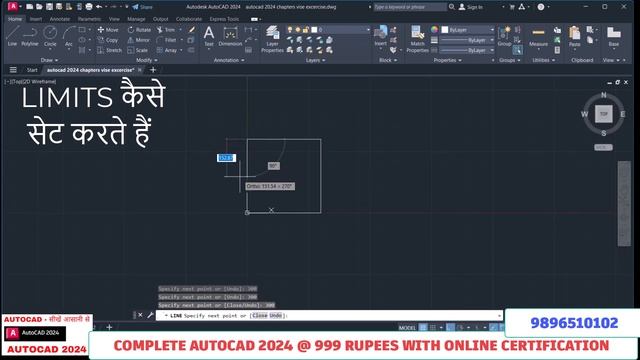Switch to the View ribbon tab
The image size is (640, 360).
(114, 19)
